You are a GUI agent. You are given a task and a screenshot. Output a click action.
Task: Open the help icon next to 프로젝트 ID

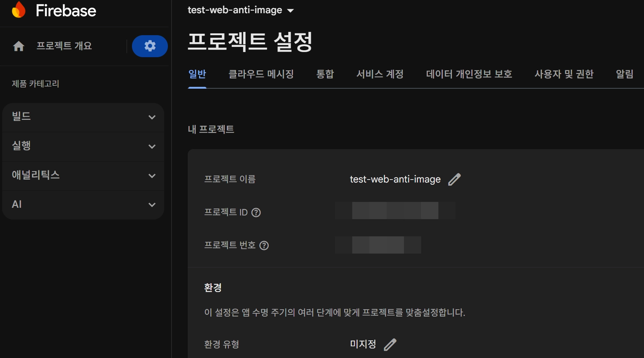[256, 213]
